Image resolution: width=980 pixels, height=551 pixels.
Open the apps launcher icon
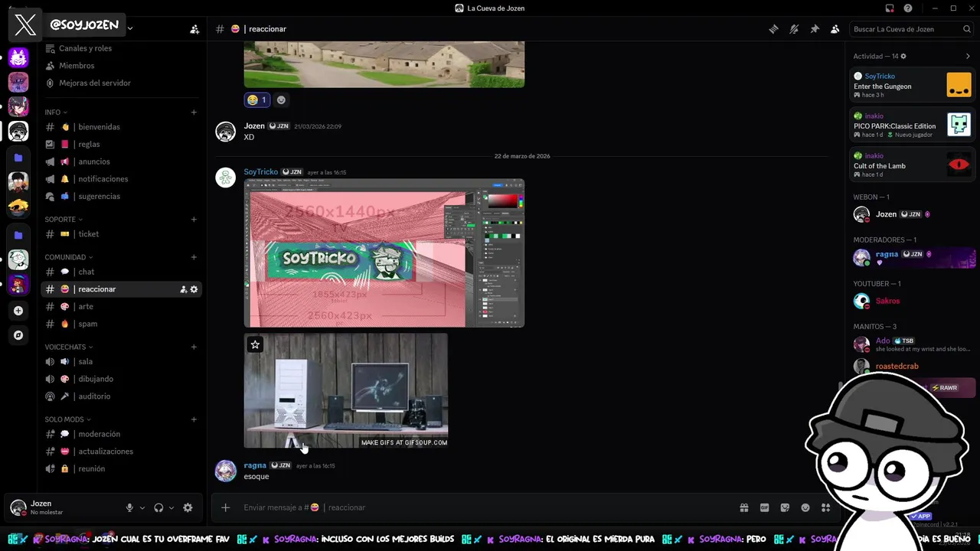point(825,507)
